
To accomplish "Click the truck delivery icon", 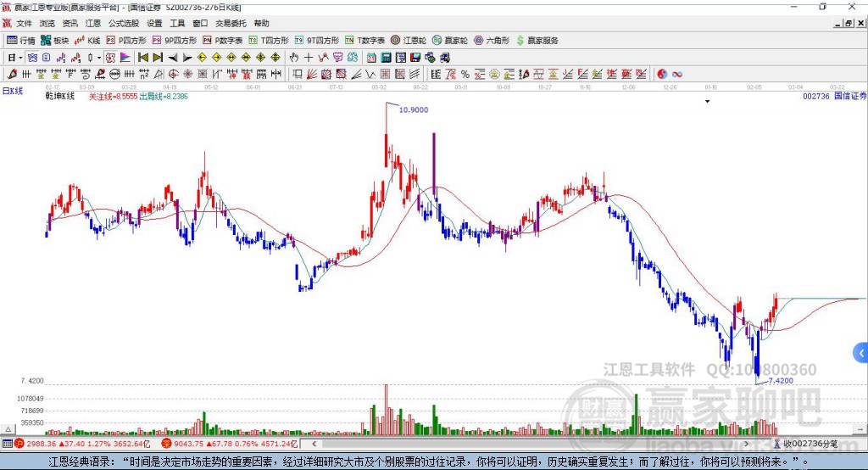I will (444, 58).
